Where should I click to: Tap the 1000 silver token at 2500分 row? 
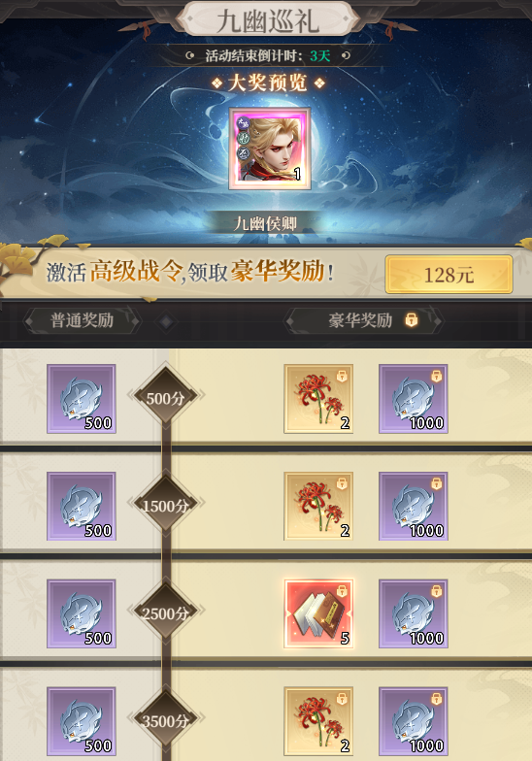coord(414,613)
